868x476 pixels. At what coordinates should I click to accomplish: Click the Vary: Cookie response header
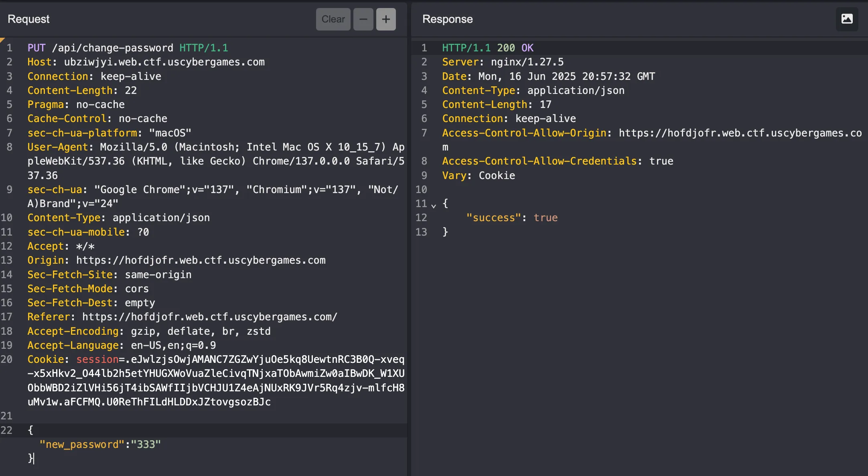tap(478, 175)
